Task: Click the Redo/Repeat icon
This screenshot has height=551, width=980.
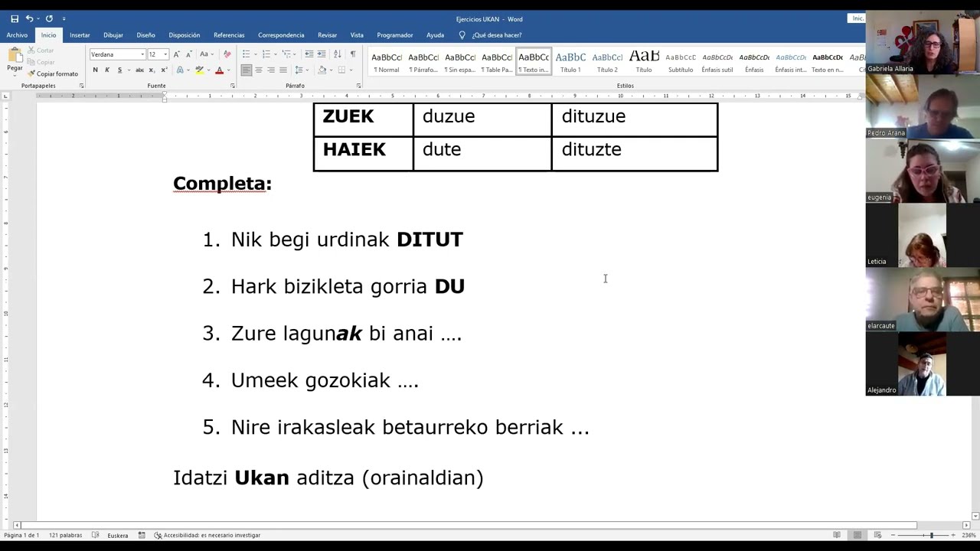Action: [49, 18]
